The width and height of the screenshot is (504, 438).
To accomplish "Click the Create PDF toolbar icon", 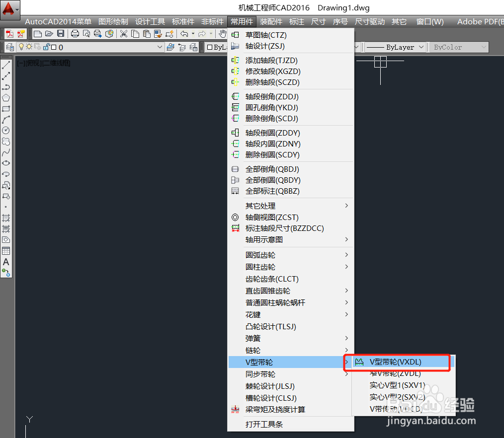I will [x=9, y=34].
